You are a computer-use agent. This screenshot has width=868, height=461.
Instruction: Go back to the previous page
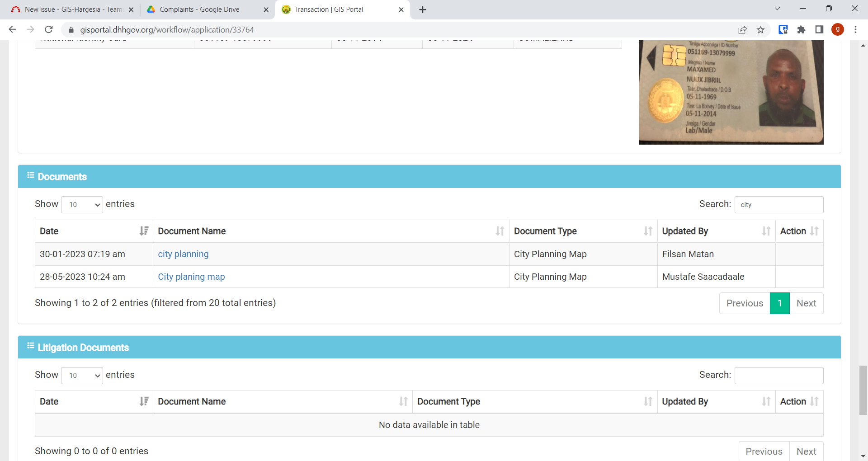point(12,29)
